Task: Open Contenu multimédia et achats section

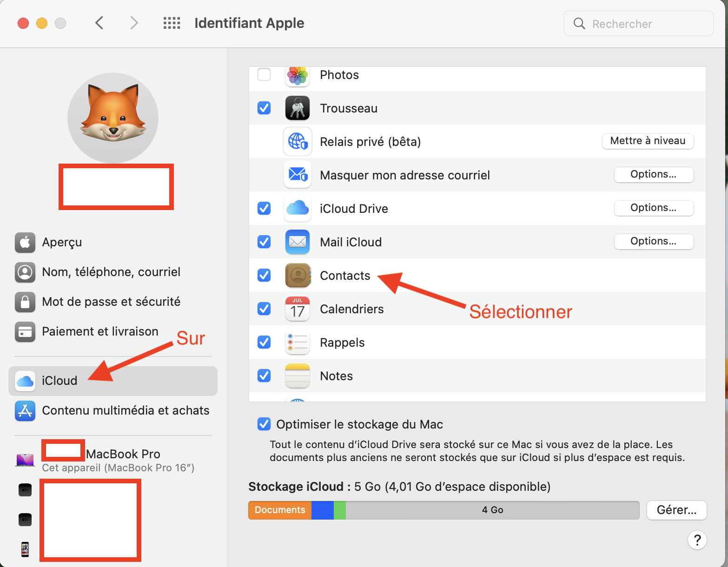Action: click(x=126, y=411)
